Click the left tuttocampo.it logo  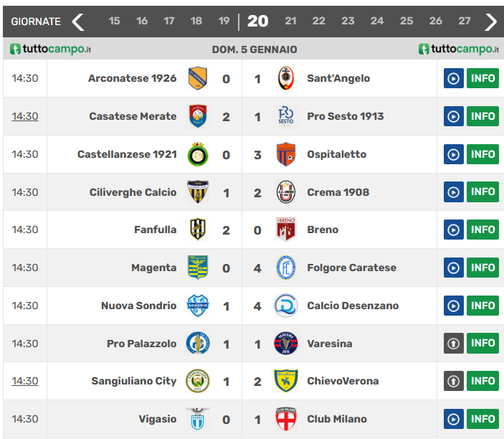pos(51,49)
